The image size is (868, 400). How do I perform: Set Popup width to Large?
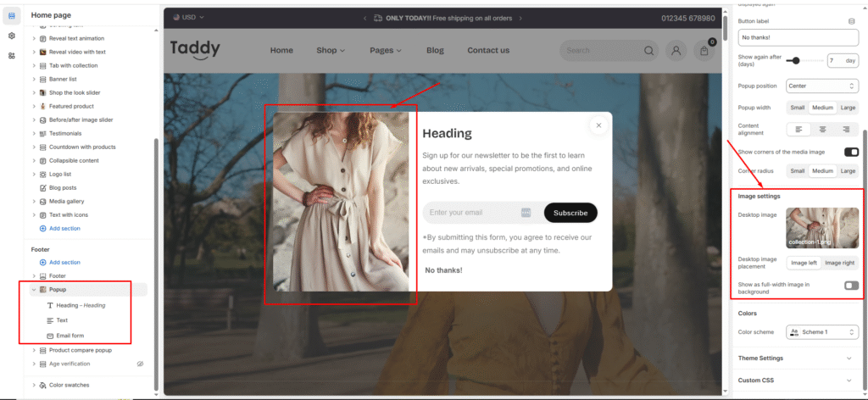(848, 108)
